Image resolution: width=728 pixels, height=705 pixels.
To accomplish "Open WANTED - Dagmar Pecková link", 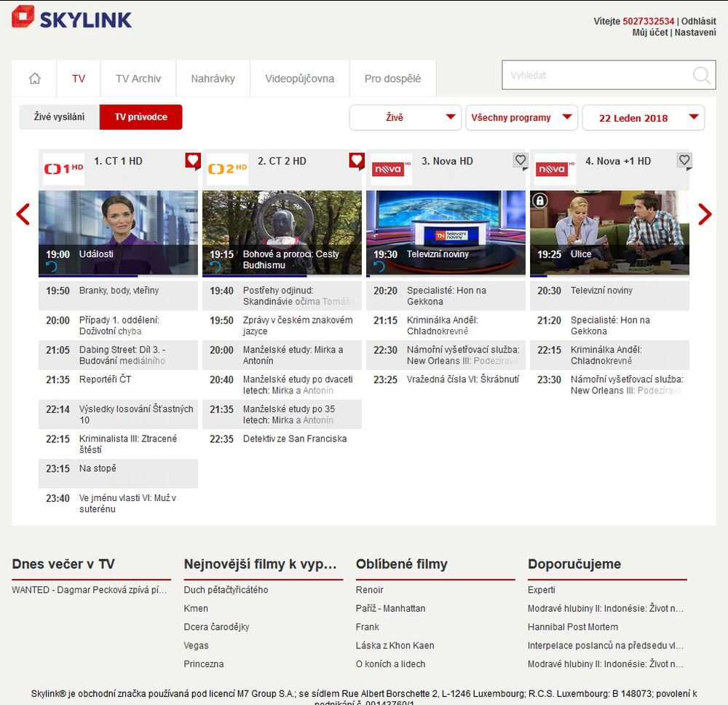I will [x=89, y=590].
